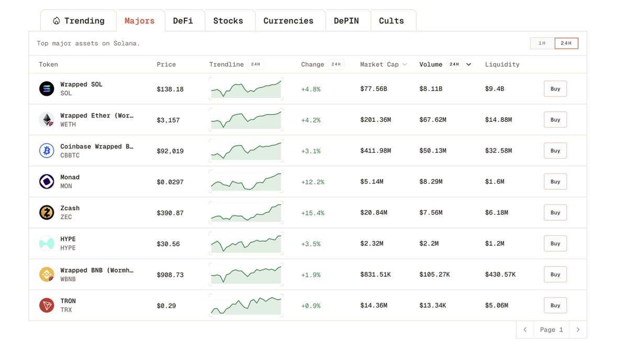Image resolution: width=628 pixels, height=364 pixels.
Task: Open HYPE trendline chart
Action: pos(246,243)
